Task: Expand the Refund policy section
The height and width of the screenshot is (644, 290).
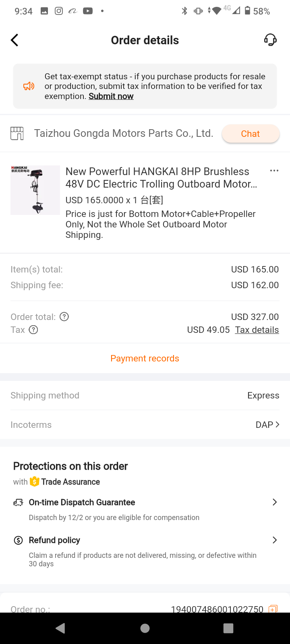Action: click(x=274, y=540)
